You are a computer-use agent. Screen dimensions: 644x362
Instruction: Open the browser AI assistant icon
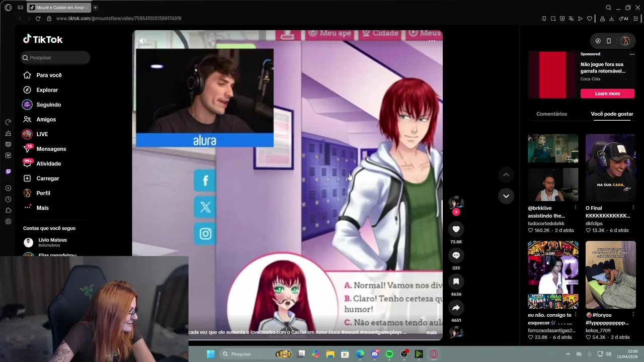(x=623, y=19)
